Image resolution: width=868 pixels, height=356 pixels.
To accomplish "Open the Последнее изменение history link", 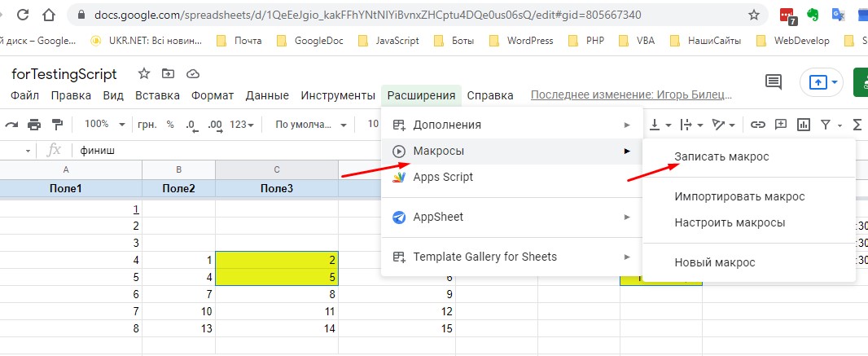I will tap(625, 95).
